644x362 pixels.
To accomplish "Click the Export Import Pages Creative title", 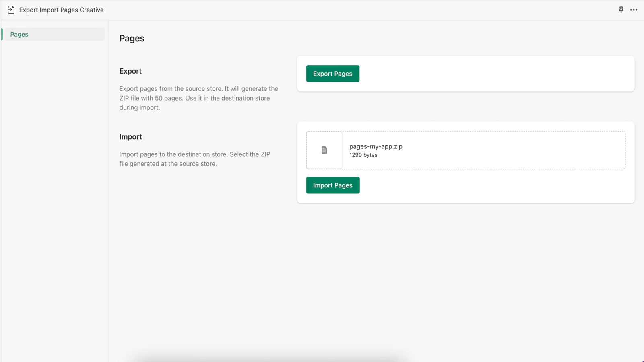I will [62, 10].
